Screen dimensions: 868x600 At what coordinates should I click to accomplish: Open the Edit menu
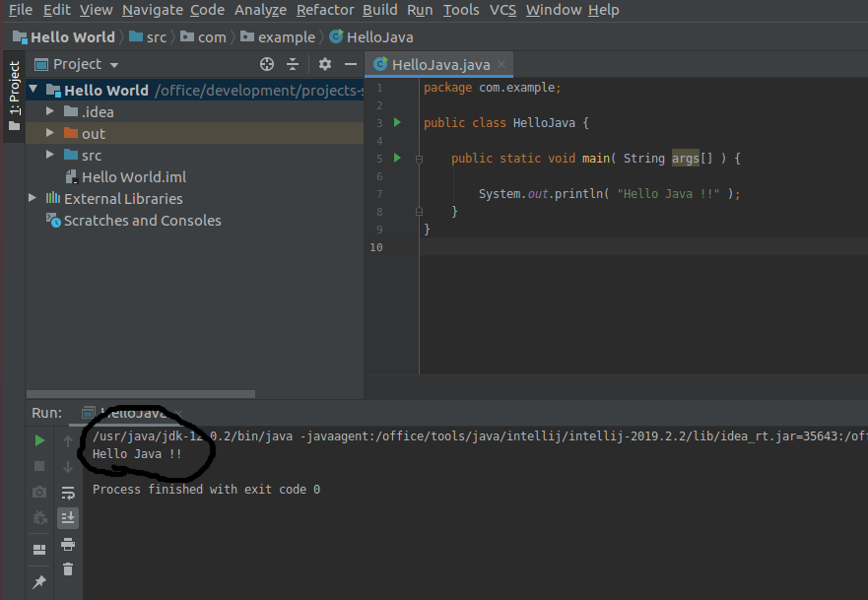57,10
